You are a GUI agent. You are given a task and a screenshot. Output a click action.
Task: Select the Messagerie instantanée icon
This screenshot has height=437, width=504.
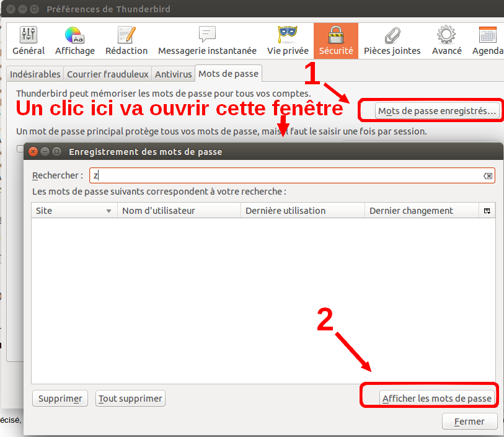pyautogui.click(x=207, y=41)
